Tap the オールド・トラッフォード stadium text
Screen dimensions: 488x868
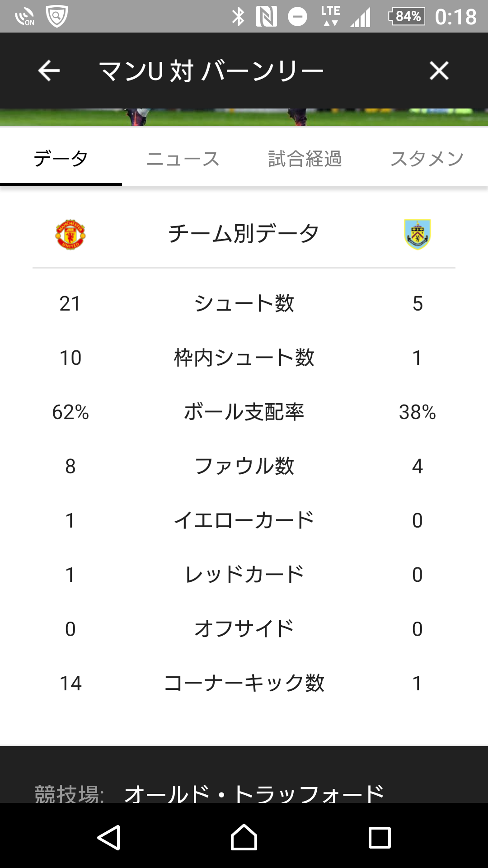[254, 794]
